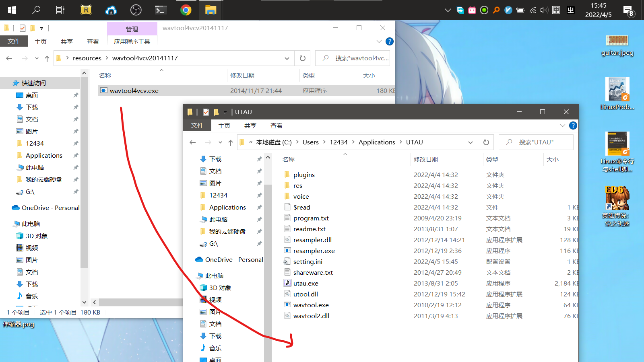Sort UTAU files by 类型 column
The height and width of the screenshot is (362, 644).
[492, 160]
